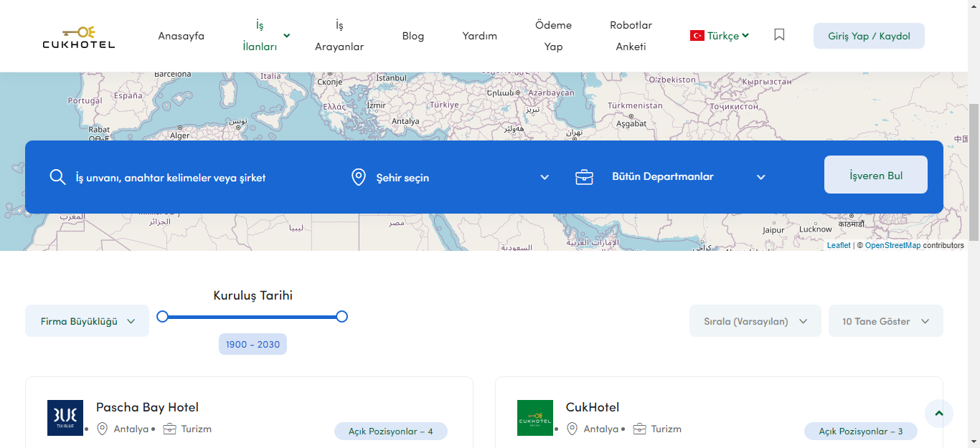Click the Giriş Yap / Kaydol button
The width and height of the screenshot is (980, 448).
pyautogui.click(x=868, y=36)
